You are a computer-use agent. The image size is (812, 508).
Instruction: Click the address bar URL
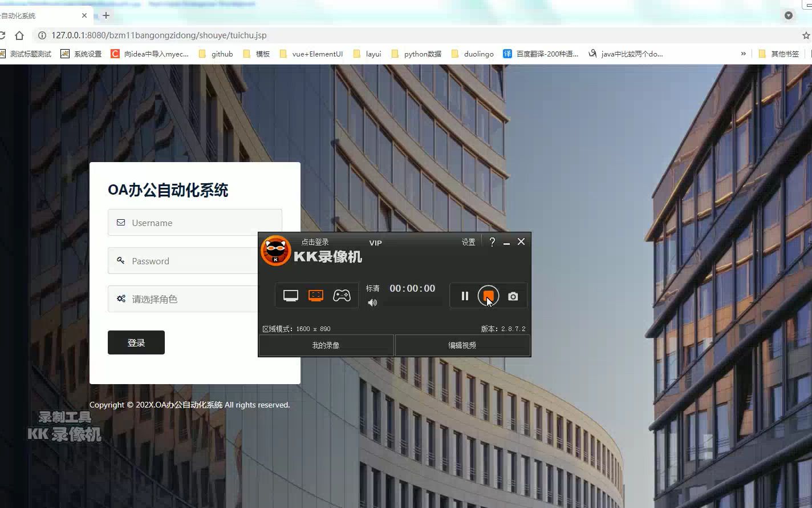159,35
